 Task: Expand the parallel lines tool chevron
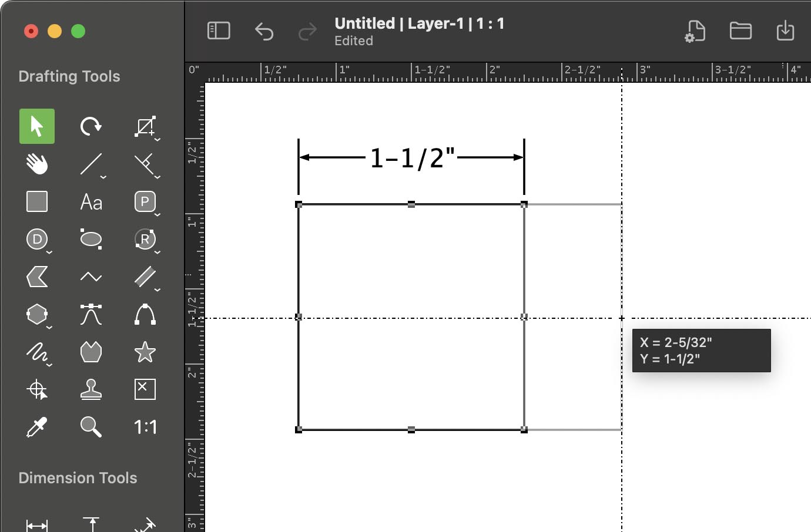[157, 289]
